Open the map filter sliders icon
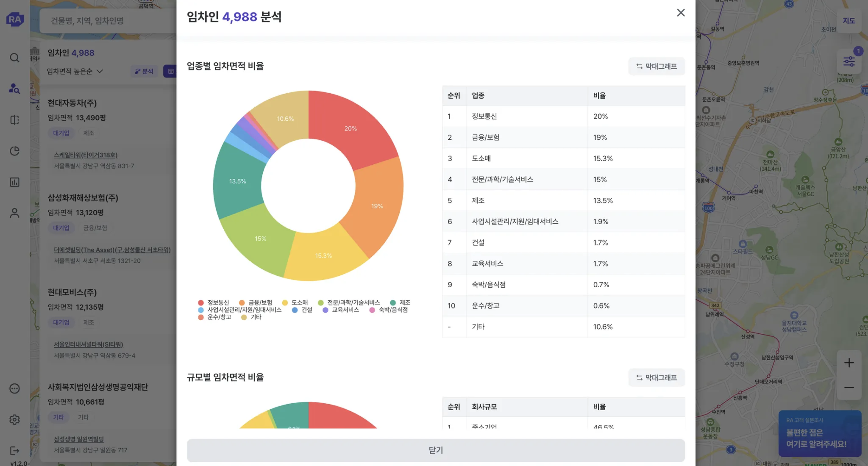Image resolution: width=868 pixels, height=466 pixels. tap(849, 61)
